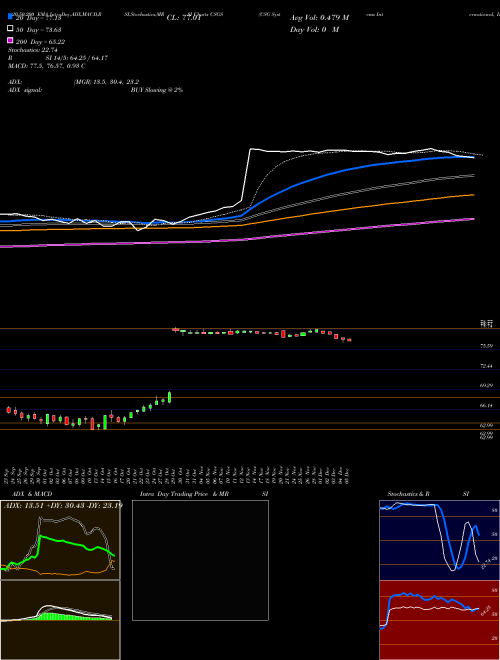Click the "(MGR) 13.5, 30.4, 23.2" ADX values
This screenshot has height=660, width=500.
pos(106,82)
